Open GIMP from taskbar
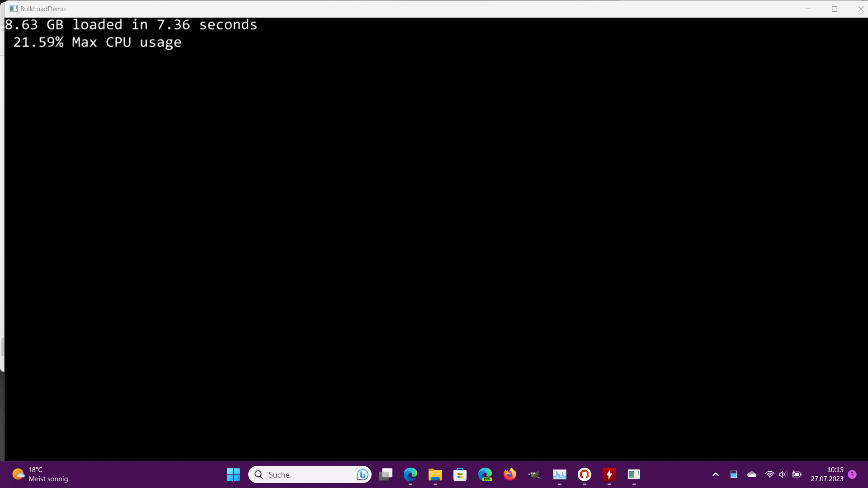 pyautogui.click(x=535, y=474)
